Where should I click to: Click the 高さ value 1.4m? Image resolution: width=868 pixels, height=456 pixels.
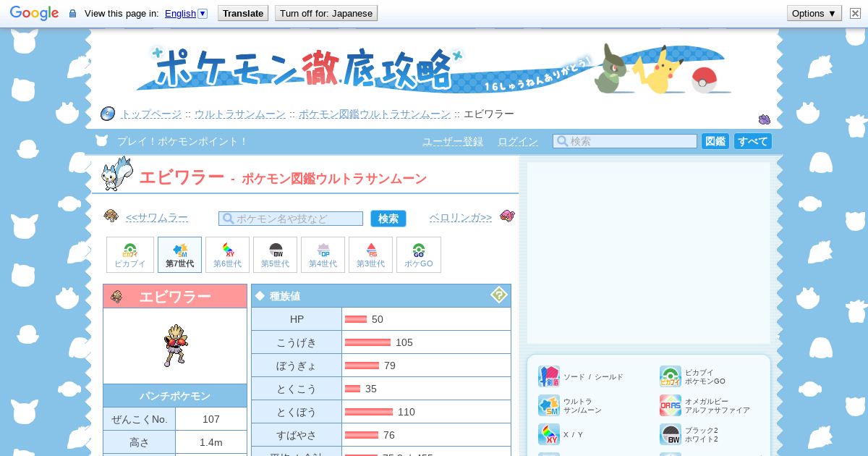[x=211, y=442]
